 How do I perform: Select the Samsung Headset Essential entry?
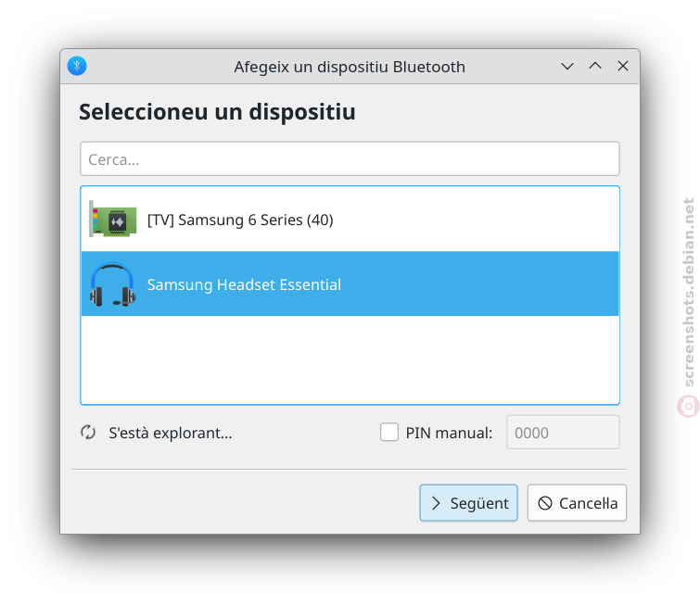pos(350,284)
